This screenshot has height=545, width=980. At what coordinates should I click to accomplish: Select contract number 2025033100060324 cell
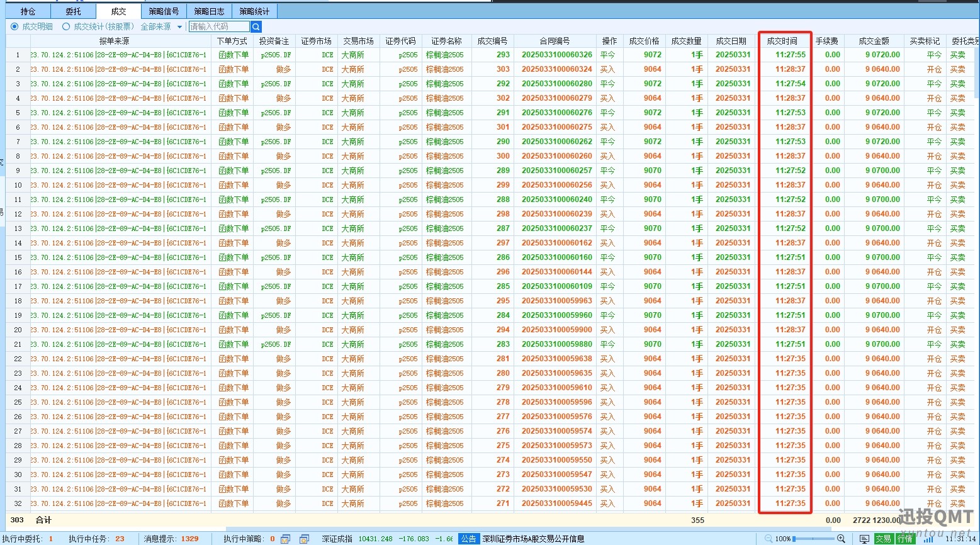pos(556,69)
